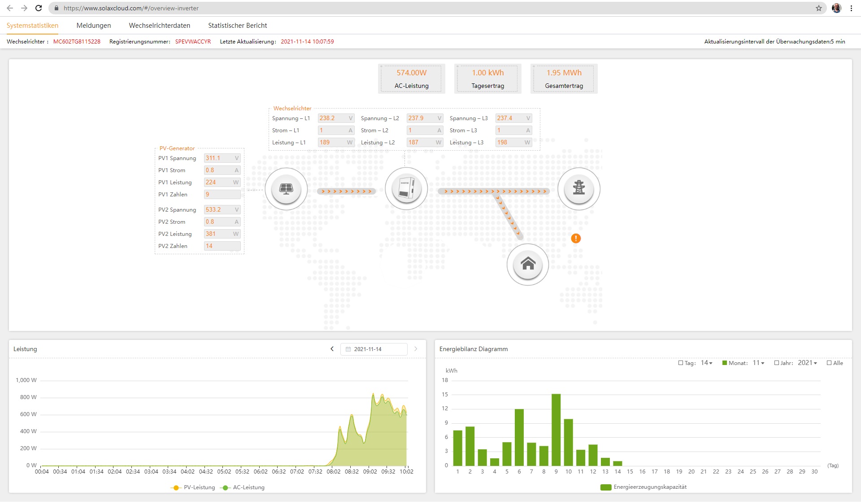Go to previous day in Leistung chart
The width and height of the screenshot is (861, 504).
coord(332,349)
